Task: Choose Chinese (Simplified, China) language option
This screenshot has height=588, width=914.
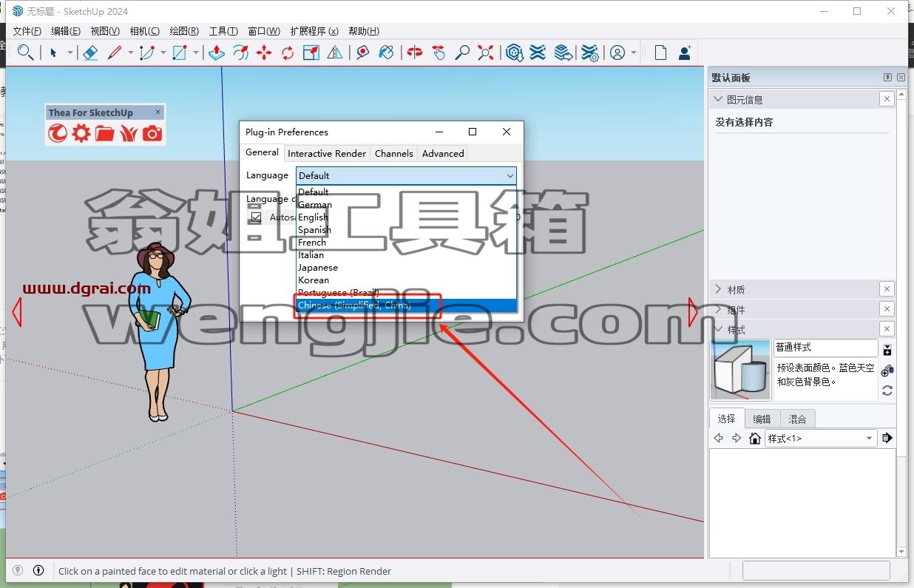Action: click(406, 305)
